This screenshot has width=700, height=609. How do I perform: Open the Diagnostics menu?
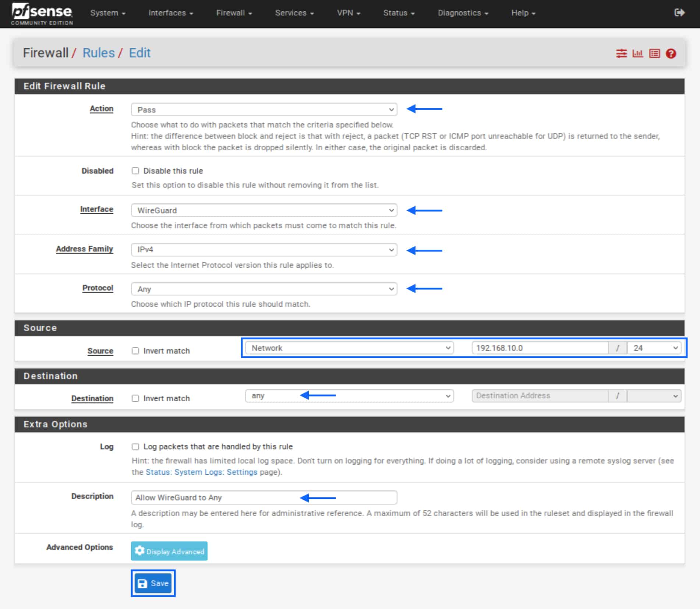point(463,13)
